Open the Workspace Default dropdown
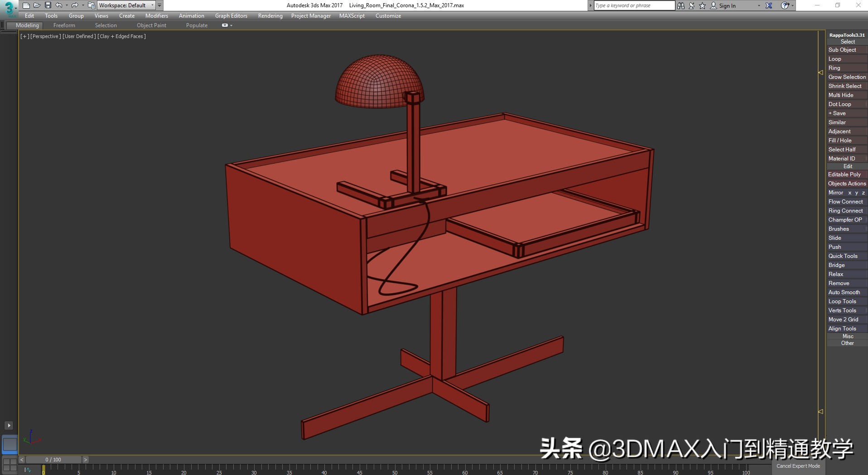 coord(126,5)
